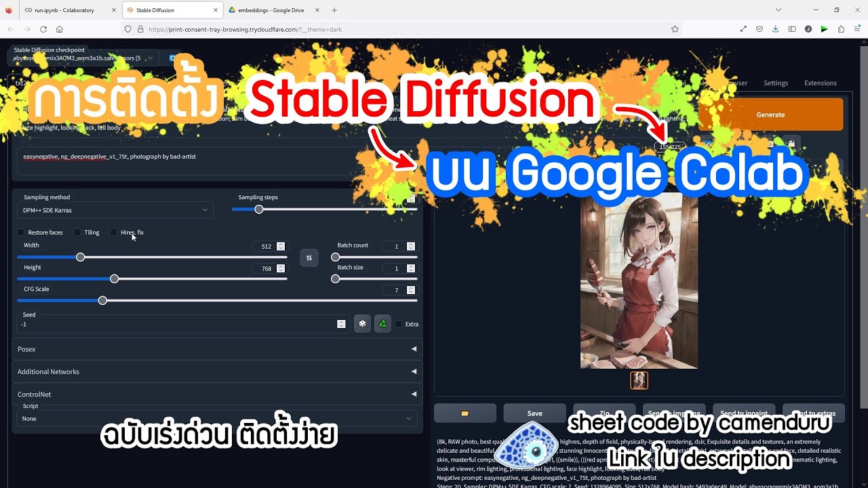The width and height of the screenshot is (868, 488).
Task: Enable the Hires. fix checkbox
Action: (x=114, y=232)
